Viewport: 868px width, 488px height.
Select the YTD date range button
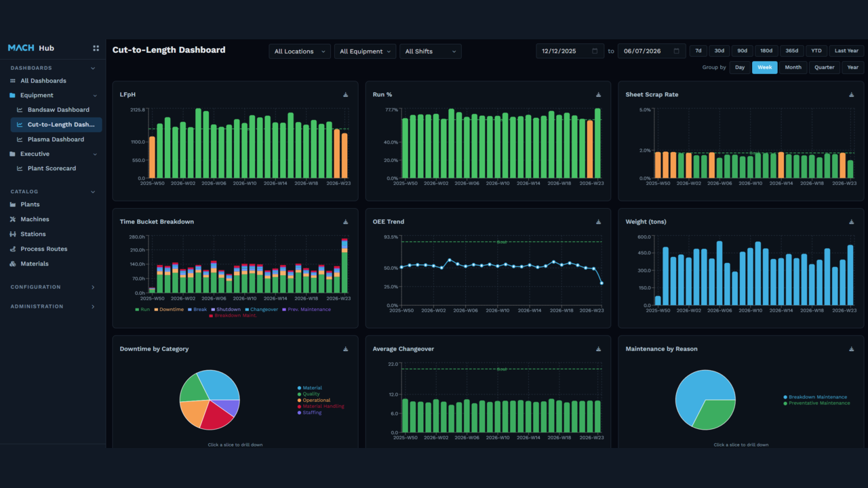[816, 51]
